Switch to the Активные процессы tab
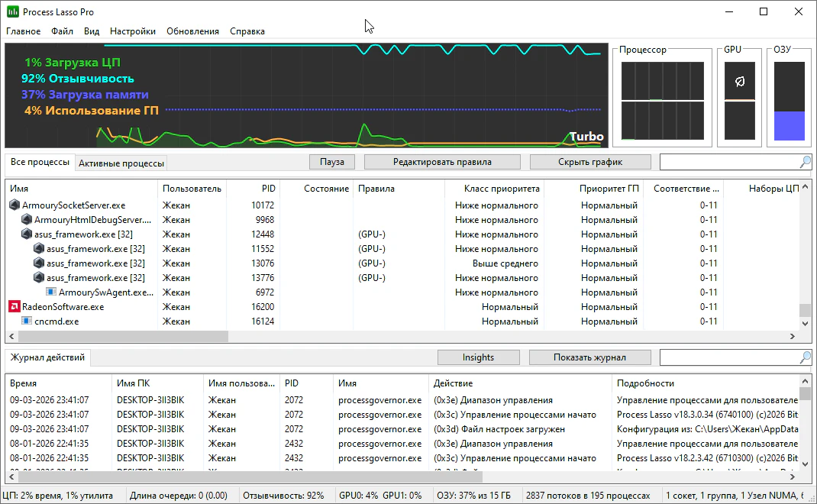 121,163
